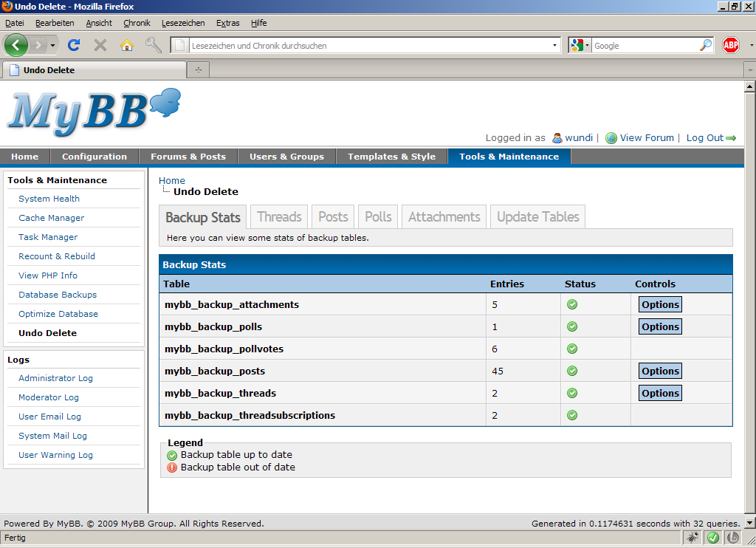This screenshot has height=548, width=756.
Task: Click the search magnifier icon
Action: 705,45
